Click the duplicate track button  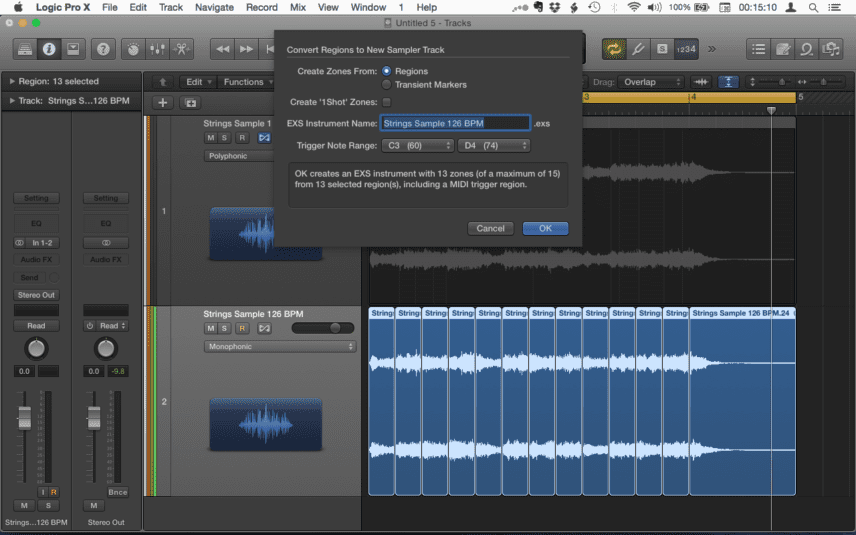click(x=191, y=103)
